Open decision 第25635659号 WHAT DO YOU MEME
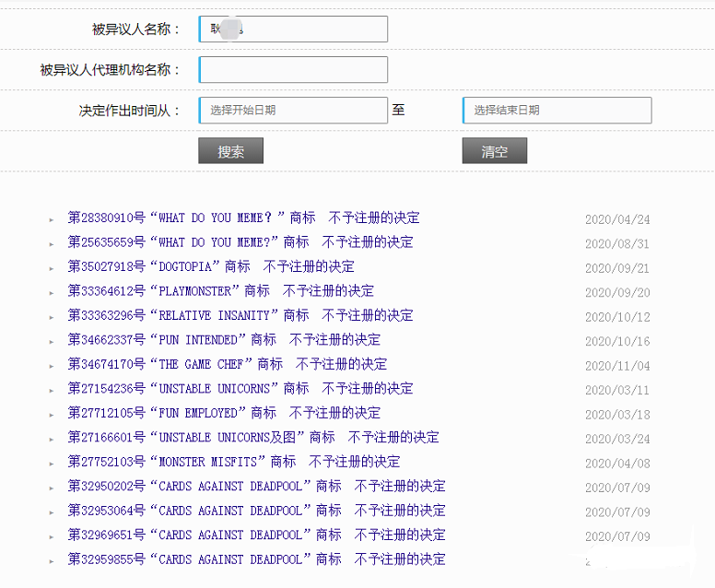 click(x=240, y=242)
